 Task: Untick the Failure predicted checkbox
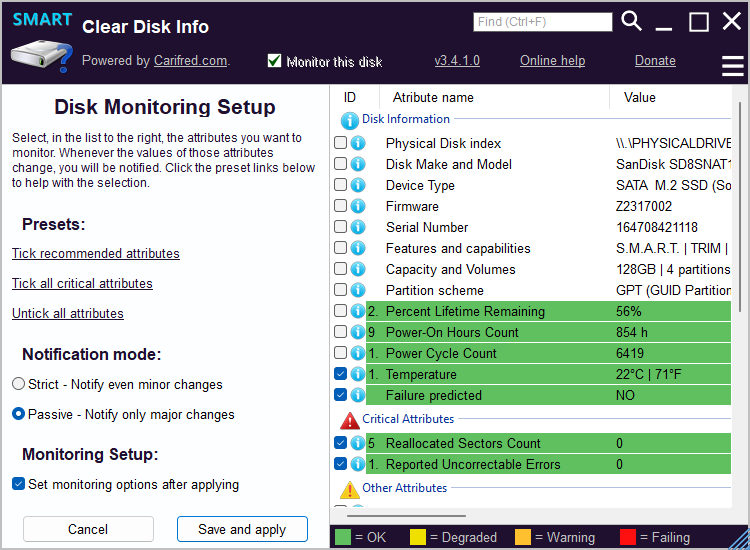coord(340,395)
